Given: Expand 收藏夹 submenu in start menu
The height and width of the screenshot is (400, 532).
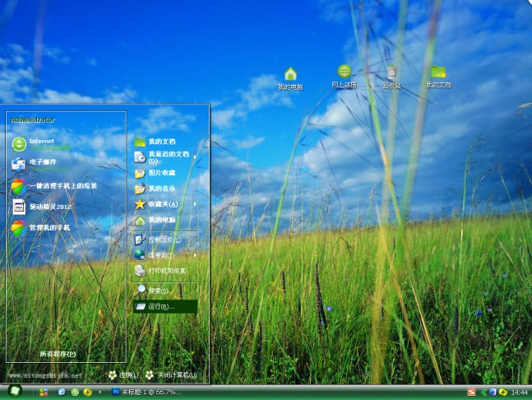Looking at the screenshot, I should (162, 203).
